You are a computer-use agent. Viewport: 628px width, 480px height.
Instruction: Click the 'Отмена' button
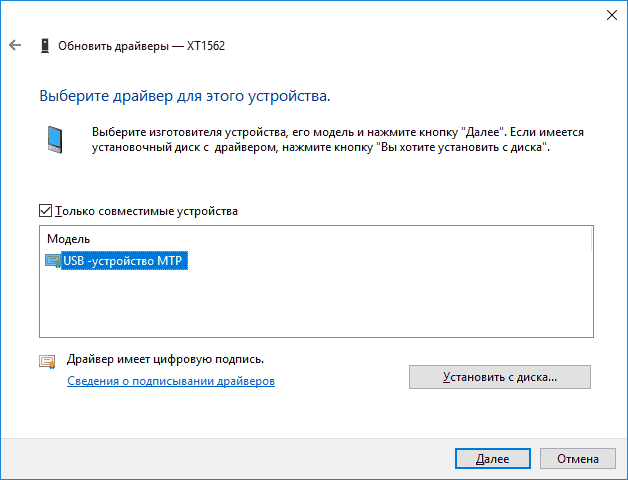[x=578, y=459]
